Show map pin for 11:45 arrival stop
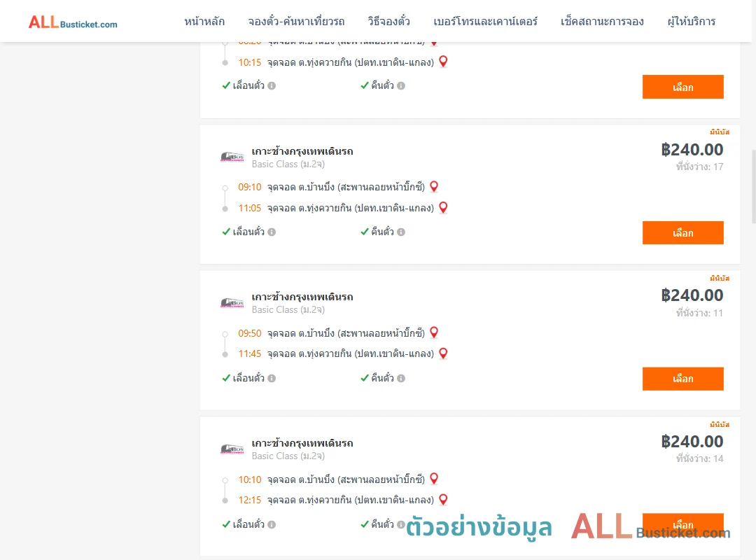This screenshot has width=756, height=560. coord(443,353)
